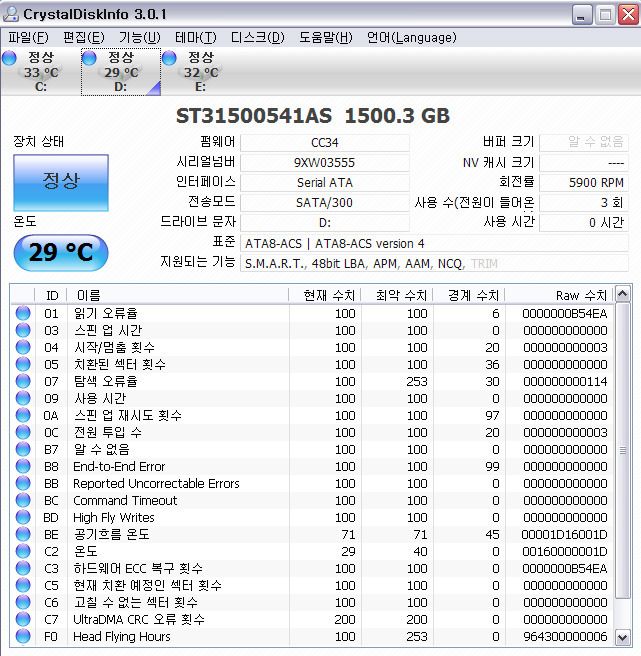
Task: Click the status orb for High Fly Writes
Action: 23,517
